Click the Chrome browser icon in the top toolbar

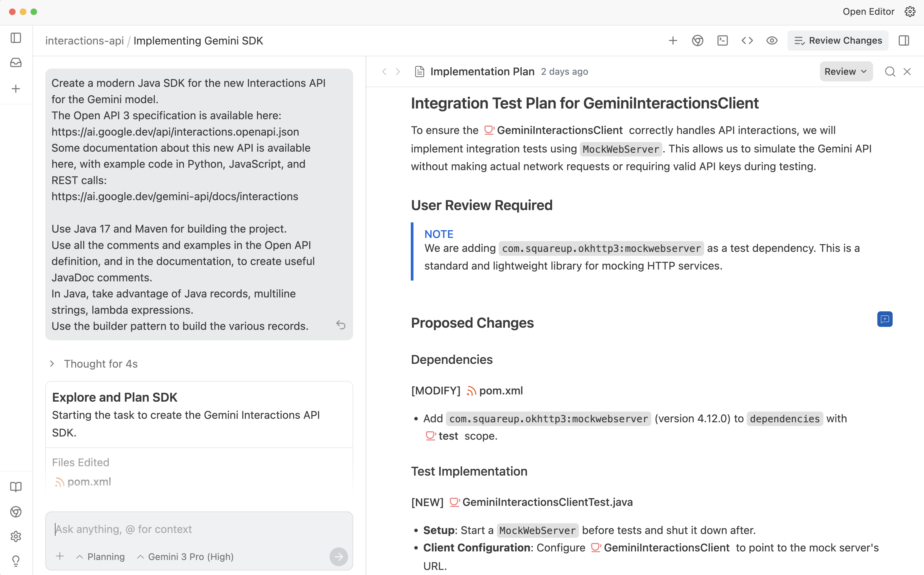697,41
